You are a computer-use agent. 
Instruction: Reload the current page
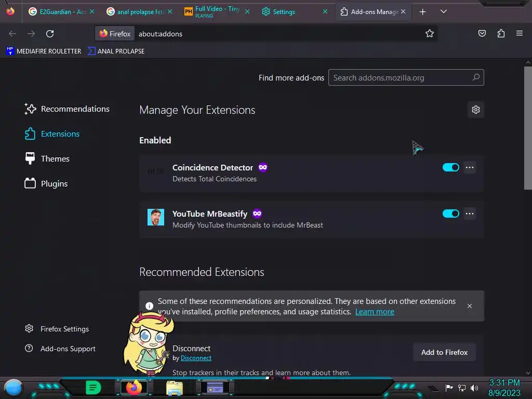pyautogui.click(x=50, y=34)
